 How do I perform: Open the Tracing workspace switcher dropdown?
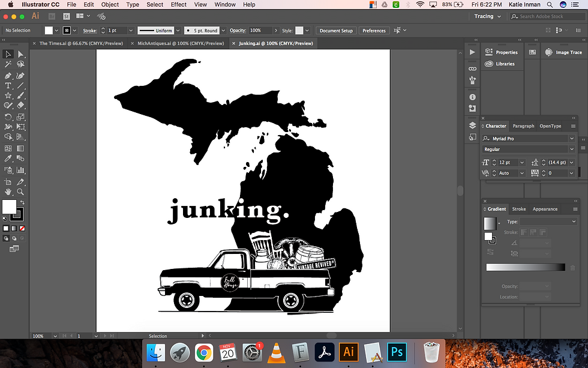point(487,16)
